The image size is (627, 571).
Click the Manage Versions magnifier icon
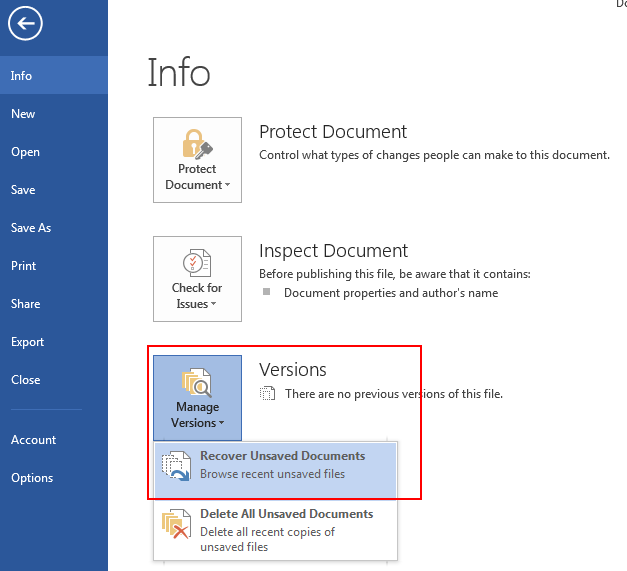[197, 382]
